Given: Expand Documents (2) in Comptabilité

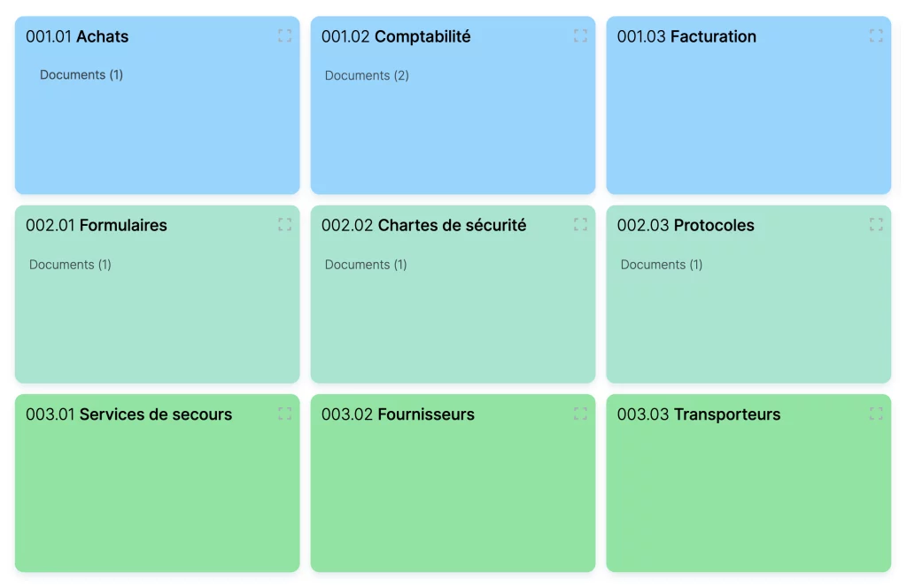Looking at the screenshot, I should pyautogui.click(x=366, y=75).
